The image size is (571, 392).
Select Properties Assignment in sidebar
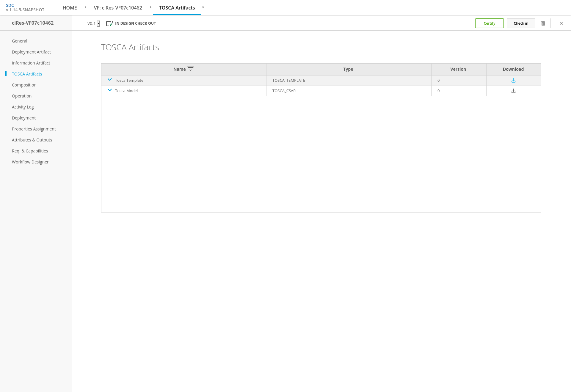34,129
